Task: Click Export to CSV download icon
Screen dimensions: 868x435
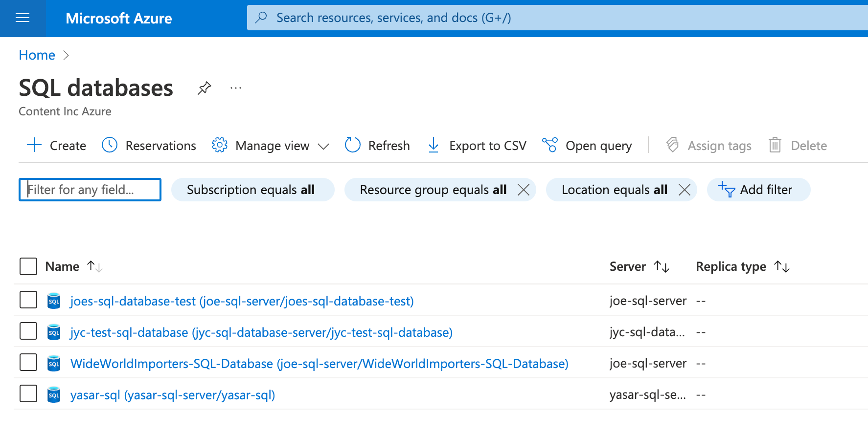Action: tap(434, 145)
